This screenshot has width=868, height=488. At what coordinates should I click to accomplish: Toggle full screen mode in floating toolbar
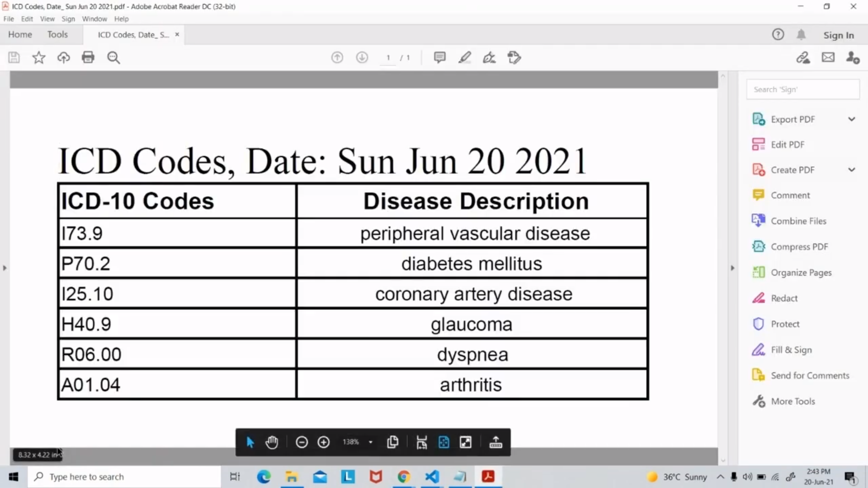pyautogui.click(x=466, y=442)
